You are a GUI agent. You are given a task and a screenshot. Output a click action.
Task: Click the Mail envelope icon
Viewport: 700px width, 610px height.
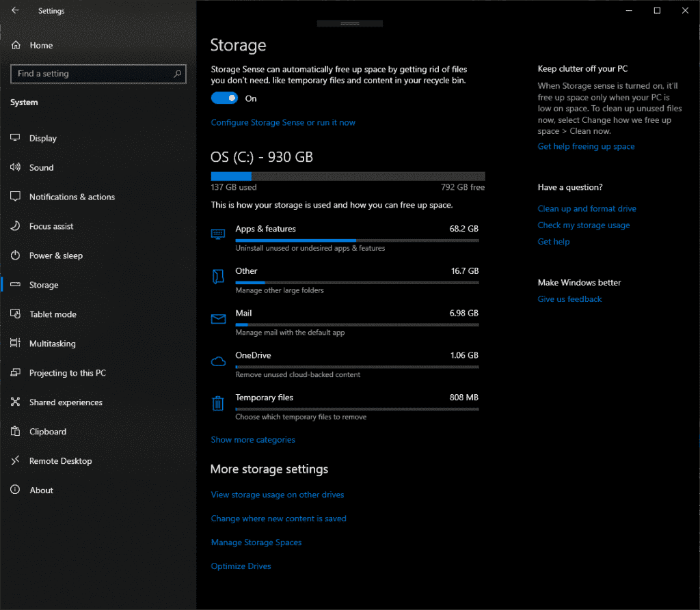[x=218, y=319]
